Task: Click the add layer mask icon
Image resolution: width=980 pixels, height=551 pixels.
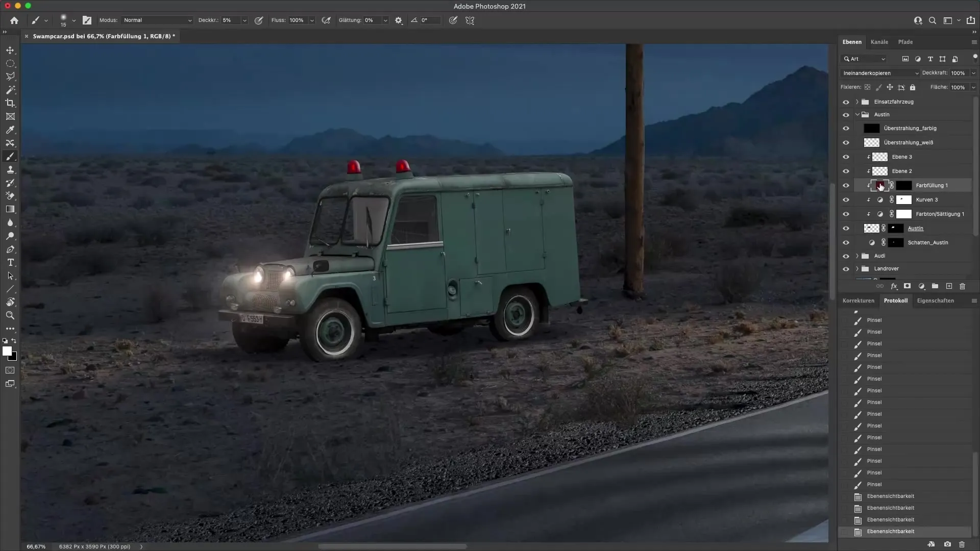Action: tap(907, 286)
